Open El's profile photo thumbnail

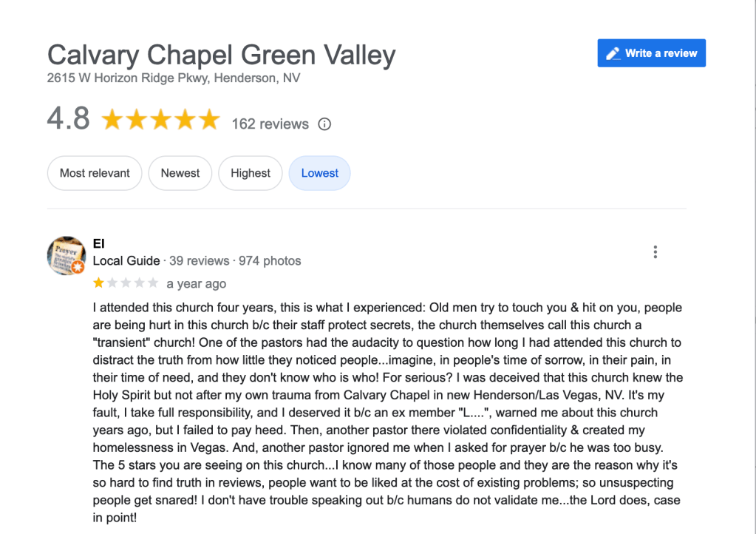[66, 255]
